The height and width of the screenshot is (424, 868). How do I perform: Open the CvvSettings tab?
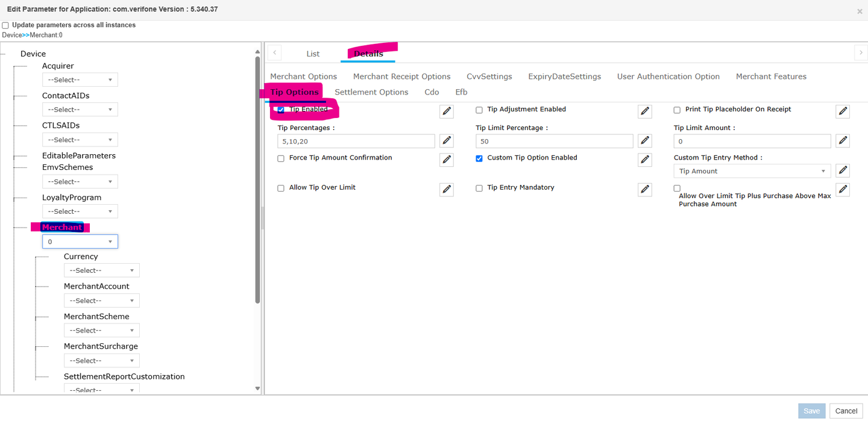pos(489,76)
